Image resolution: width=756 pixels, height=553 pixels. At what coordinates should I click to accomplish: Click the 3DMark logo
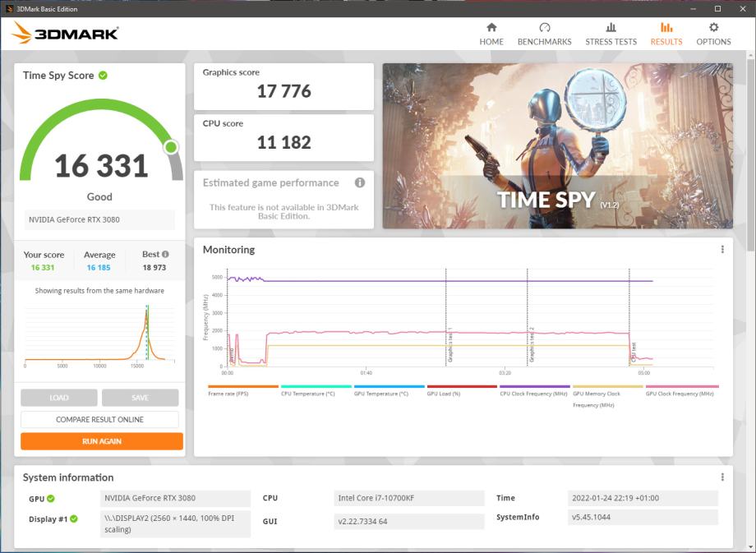pos(65,33)
